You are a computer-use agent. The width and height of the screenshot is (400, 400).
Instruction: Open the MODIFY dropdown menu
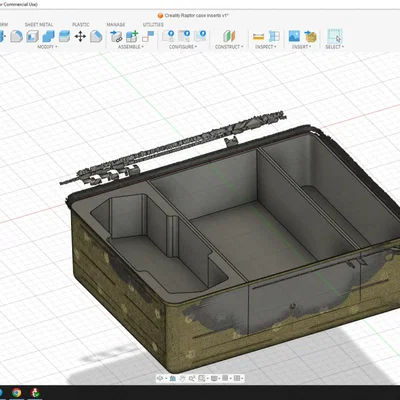(47, 47)
